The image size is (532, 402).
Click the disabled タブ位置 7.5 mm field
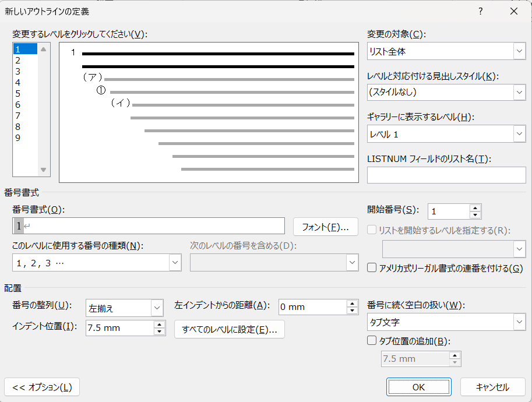point(415,359)
